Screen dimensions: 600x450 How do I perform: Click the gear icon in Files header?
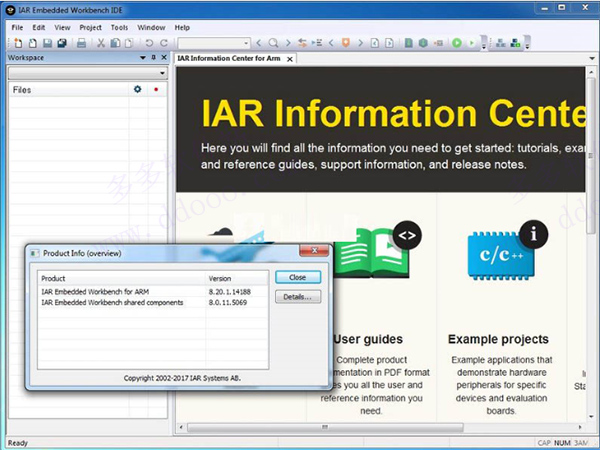coord(138,89)
